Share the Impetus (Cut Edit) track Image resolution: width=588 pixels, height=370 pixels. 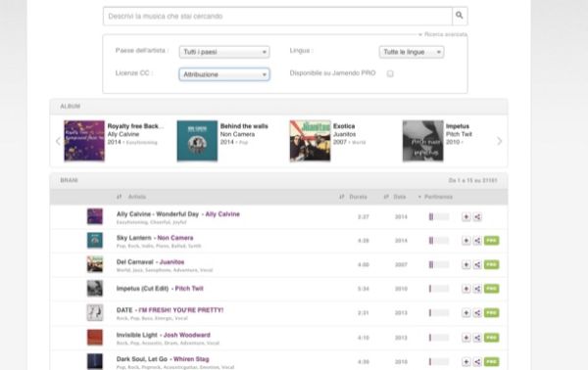pos(477,289)
